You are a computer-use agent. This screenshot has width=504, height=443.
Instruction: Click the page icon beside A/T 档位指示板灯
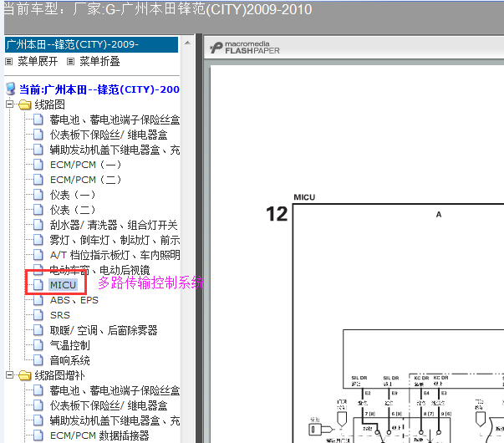38,255
